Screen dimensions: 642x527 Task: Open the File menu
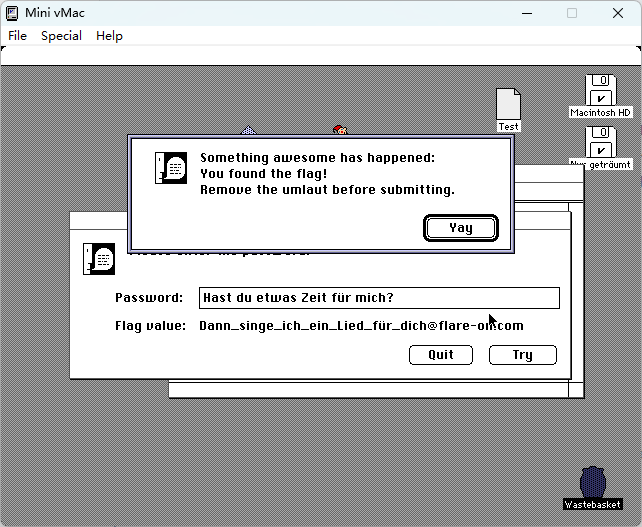(x=18, y=36)
